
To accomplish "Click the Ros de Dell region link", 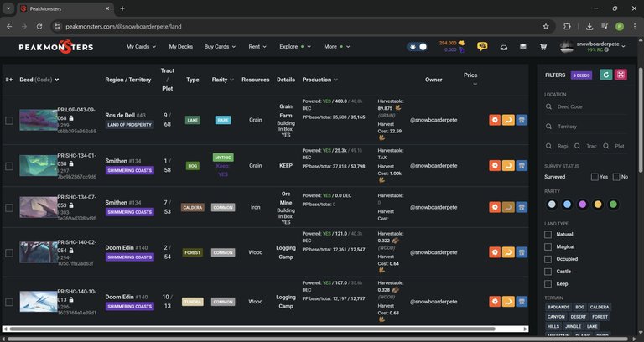I will point(120,116).
